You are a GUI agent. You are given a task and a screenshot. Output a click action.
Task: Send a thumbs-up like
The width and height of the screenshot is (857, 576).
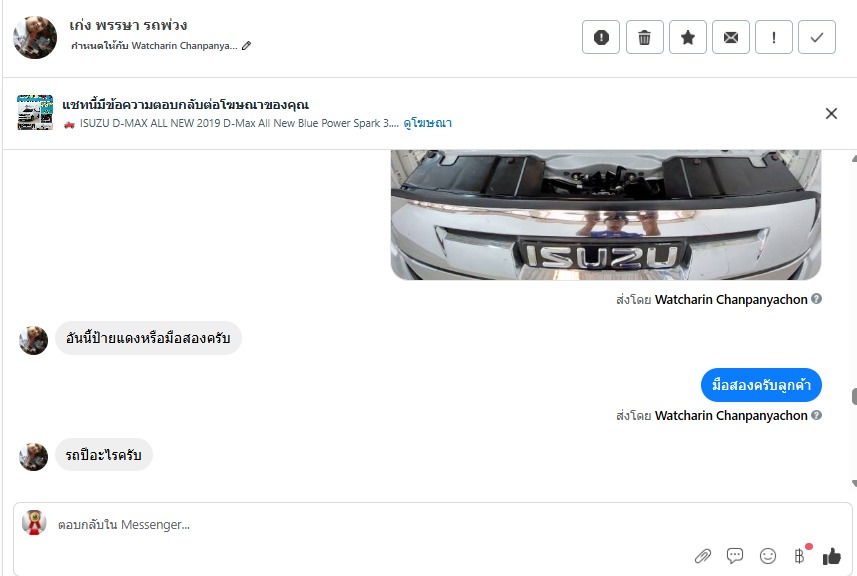click(x=832, y=556)
